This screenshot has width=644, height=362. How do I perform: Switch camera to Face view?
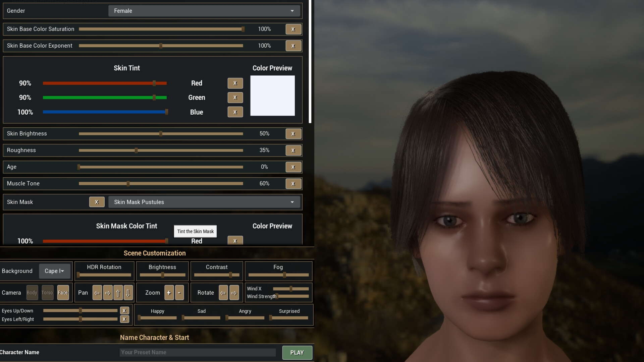pyautogui.click(x=63, y=292)
